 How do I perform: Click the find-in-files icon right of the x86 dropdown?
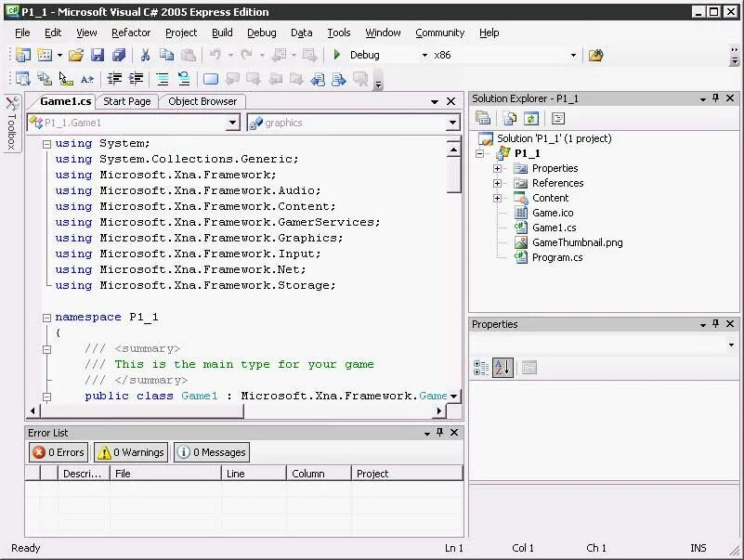[x=595, y=55]
